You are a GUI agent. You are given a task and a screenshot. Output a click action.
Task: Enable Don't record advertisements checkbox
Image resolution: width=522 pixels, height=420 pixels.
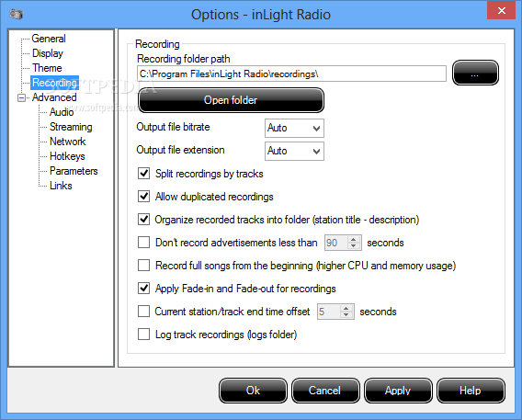(143, 243)
